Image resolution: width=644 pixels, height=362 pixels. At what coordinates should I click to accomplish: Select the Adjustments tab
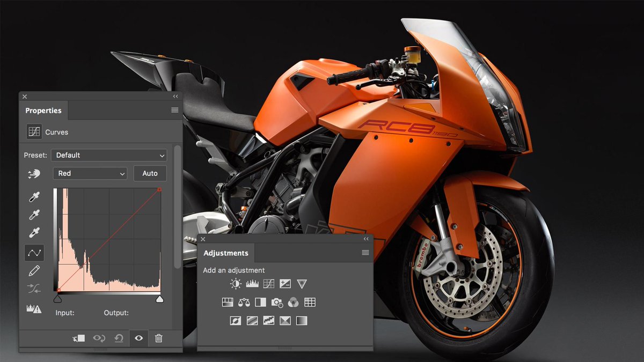[226, 253]
